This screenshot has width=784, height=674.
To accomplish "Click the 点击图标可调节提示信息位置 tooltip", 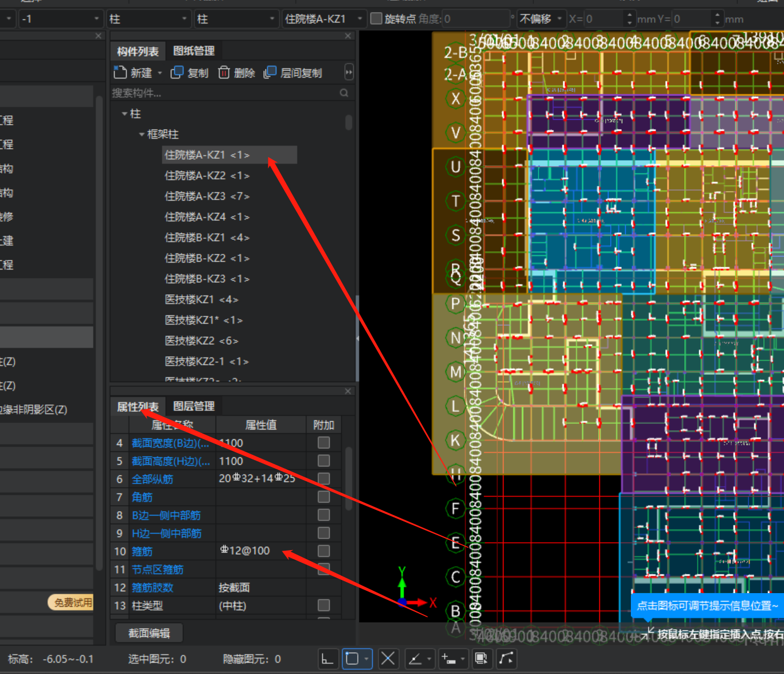I will click(x=707, y=606).
